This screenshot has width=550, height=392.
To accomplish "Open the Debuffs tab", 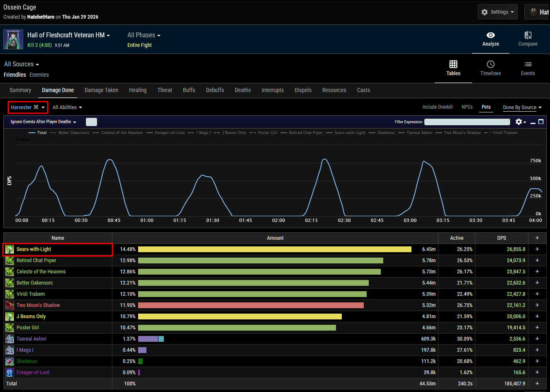I will 215,90.
